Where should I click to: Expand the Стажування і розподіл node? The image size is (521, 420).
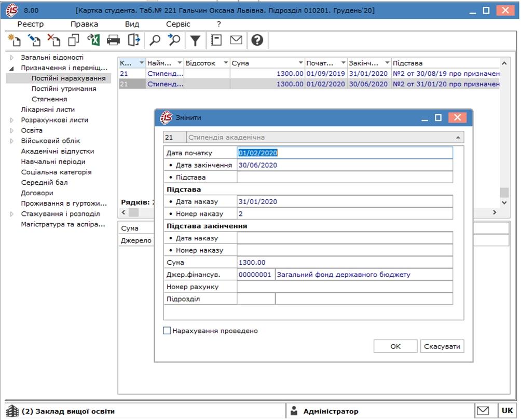[12, 214]
